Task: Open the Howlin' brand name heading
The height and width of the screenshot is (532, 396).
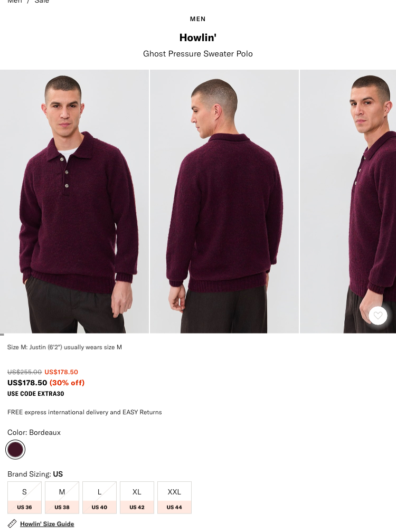Action: (x=198, y=37)
